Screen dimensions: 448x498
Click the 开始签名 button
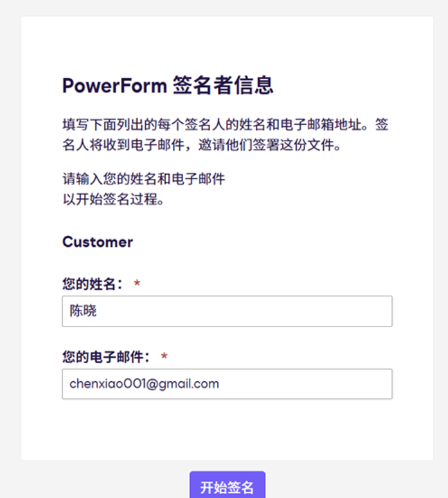pos(227,486)
